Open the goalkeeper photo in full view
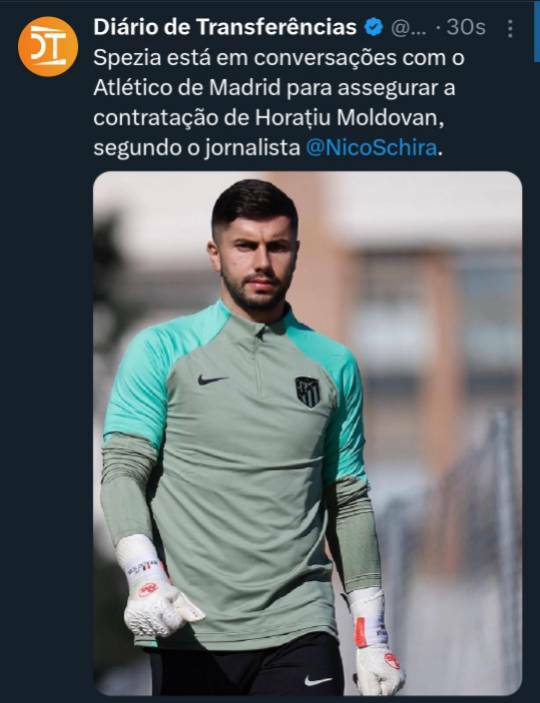 pos(307,433)
